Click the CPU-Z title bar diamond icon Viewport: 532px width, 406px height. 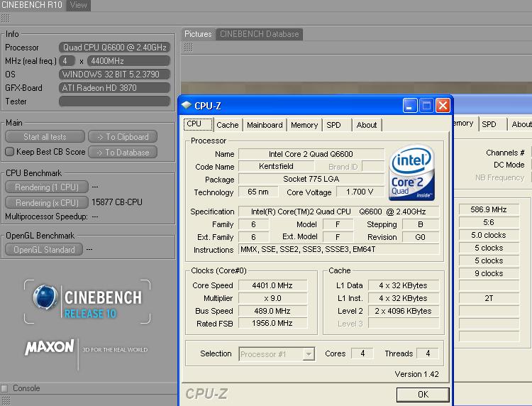point(187,105)
